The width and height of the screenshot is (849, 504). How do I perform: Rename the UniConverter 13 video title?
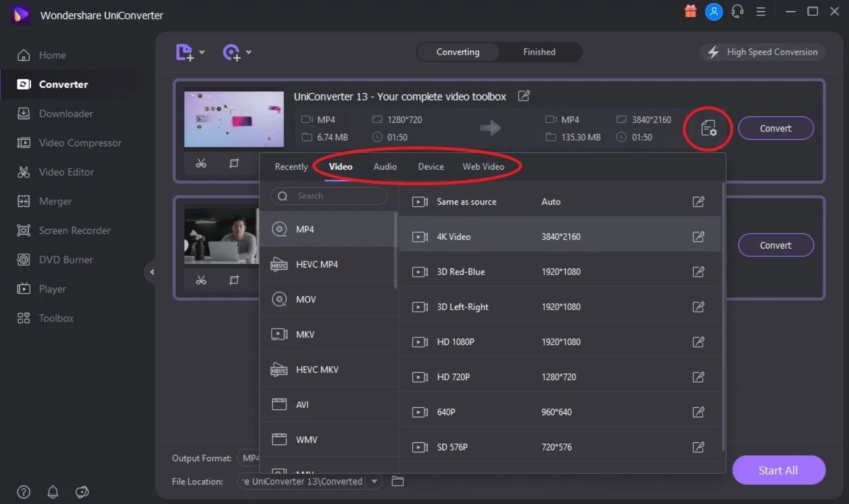(x=524, y=96)
